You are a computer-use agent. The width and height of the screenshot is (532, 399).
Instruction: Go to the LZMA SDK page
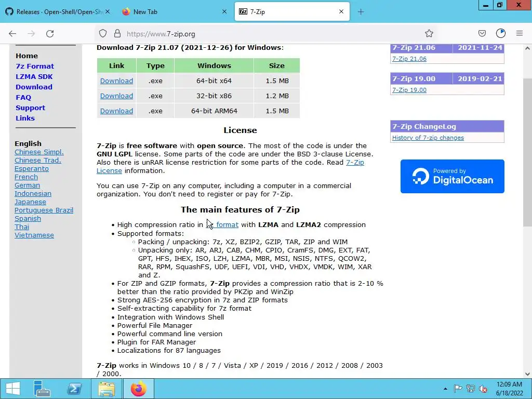[34, 77]
